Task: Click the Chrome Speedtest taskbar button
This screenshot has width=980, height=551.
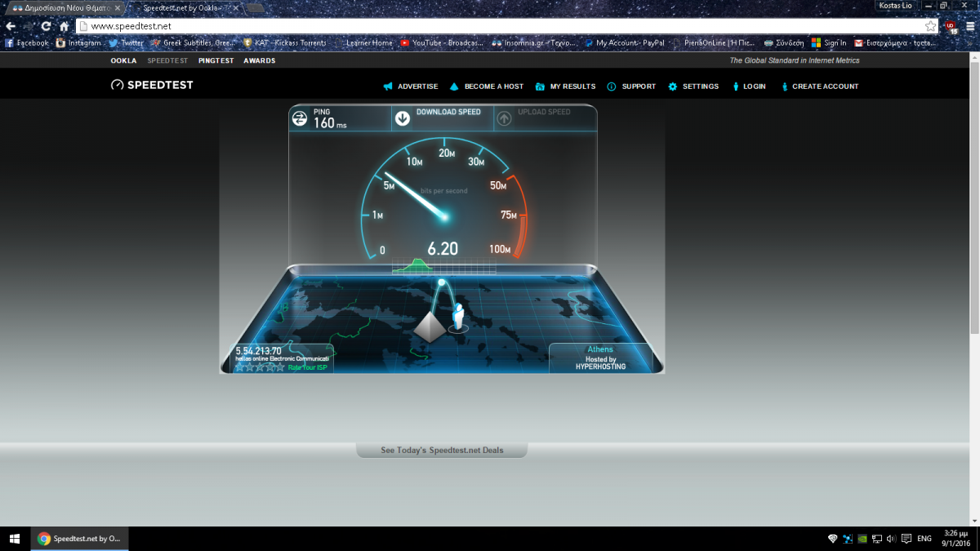Action: pos(80,539)
